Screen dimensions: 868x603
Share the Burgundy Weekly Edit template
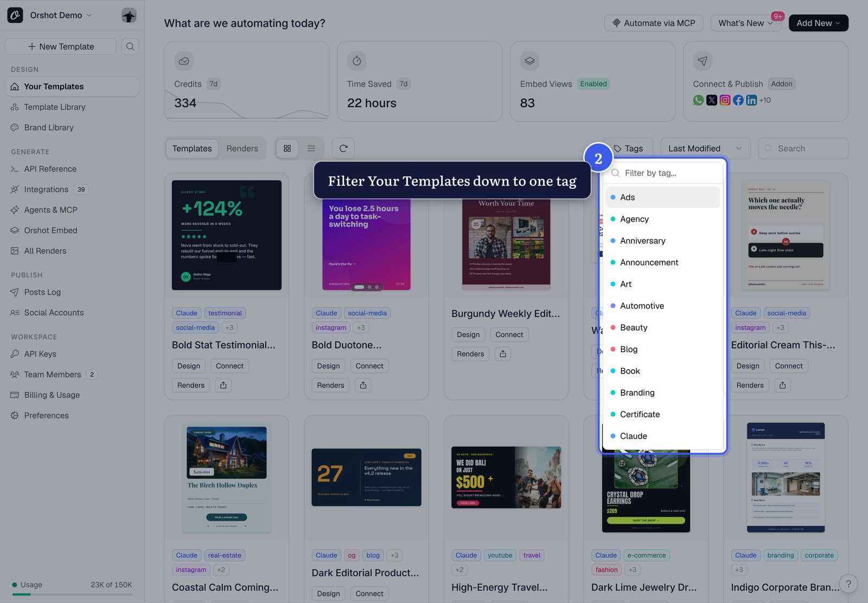tap(503, 354)
